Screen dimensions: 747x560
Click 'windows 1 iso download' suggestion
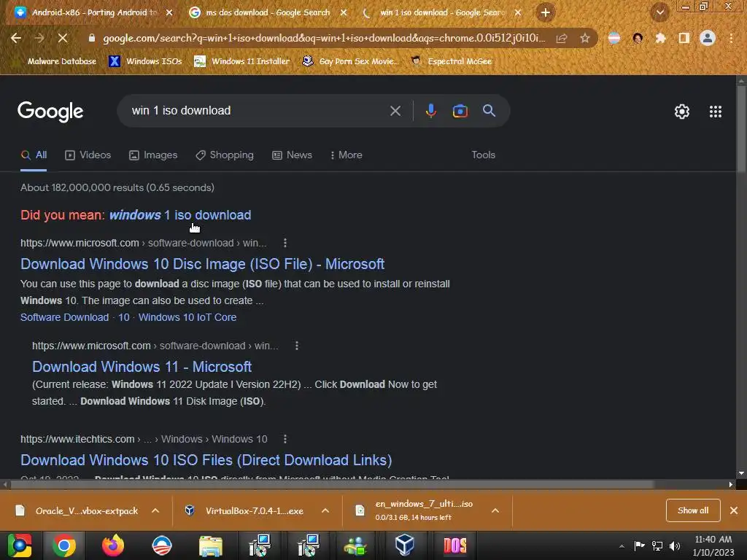180,215
